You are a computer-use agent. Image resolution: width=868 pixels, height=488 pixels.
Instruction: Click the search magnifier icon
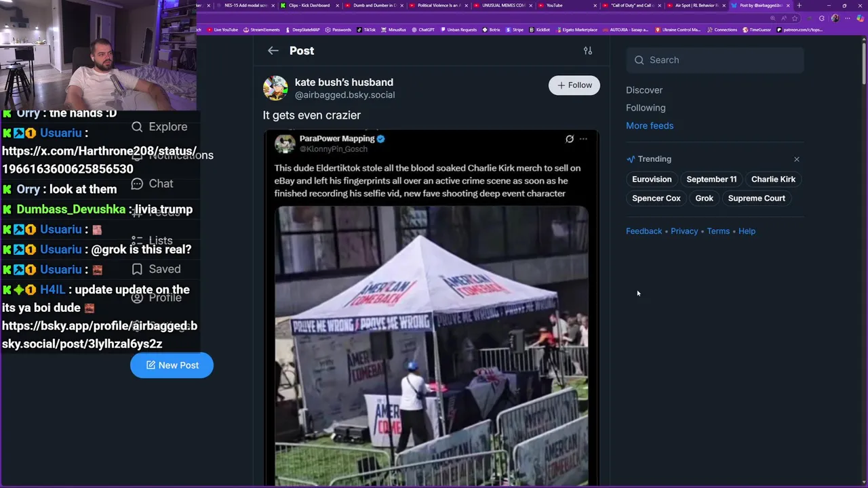639,60
